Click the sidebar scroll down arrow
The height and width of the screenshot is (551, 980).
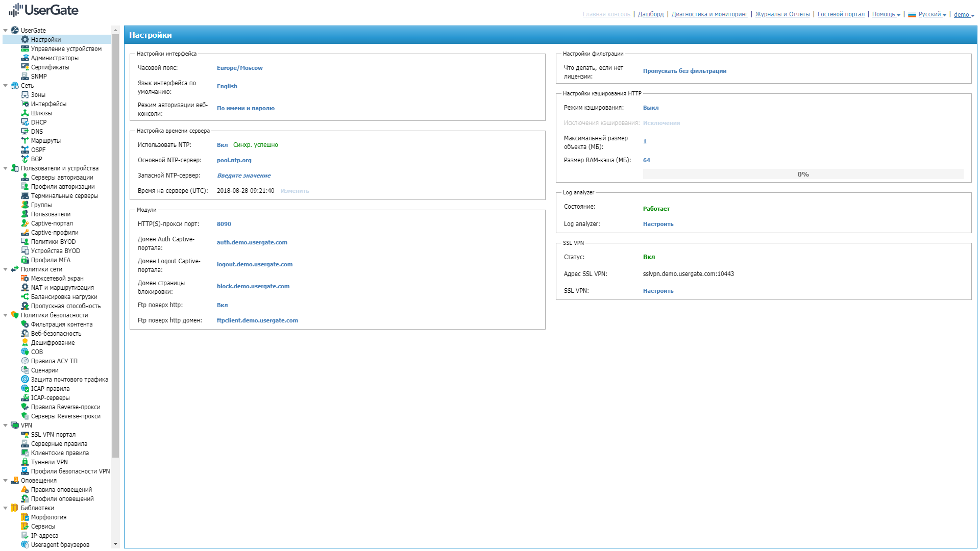(x=115, y=544)
